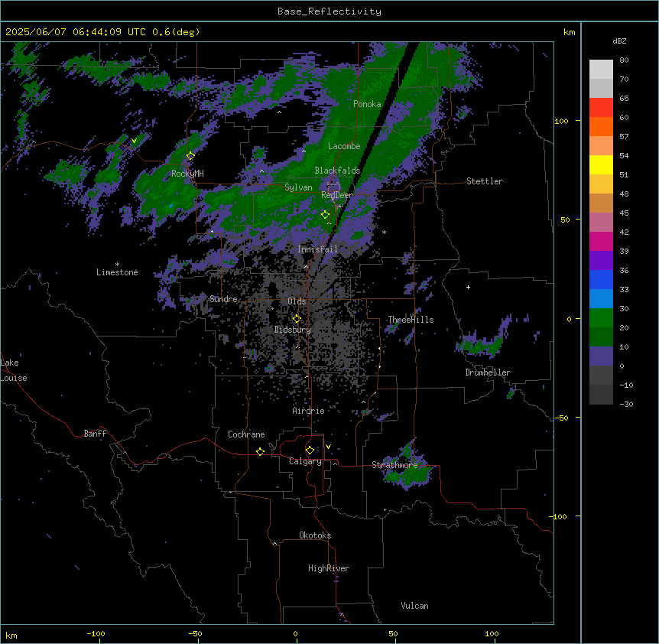Screen dimensions: 659x644
Task: Click the RockyMH label
Action: pos(187,174)
